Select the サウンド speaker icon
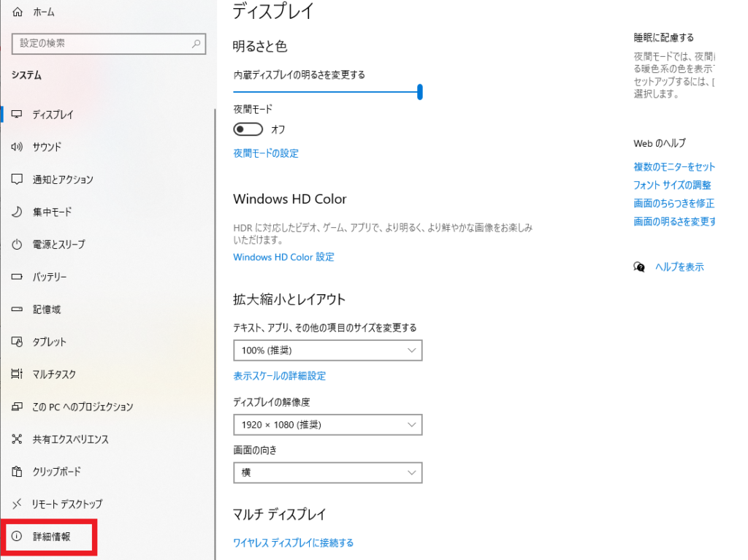Image resolution: width=748 pixels, height=560 pixels. (x=17, y=147)
